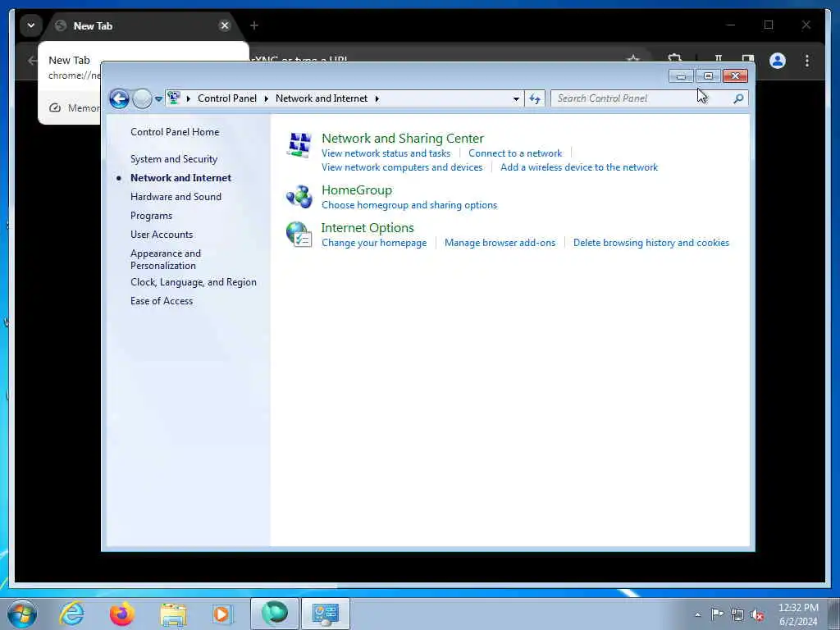
Task: Open Chrome's three-dot menu
Action: (807, 61)
